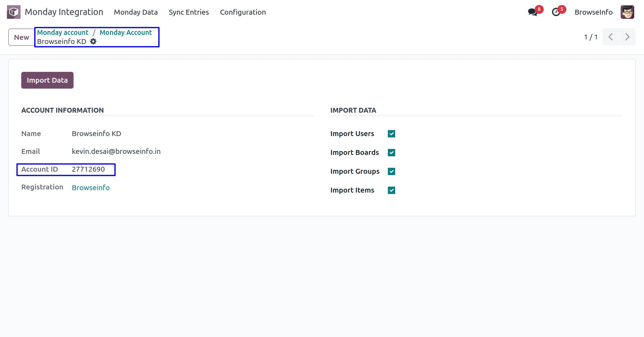This screenshot has width=644, height=337.
Task: Open the chat messages icon
Action: point(532,12)
